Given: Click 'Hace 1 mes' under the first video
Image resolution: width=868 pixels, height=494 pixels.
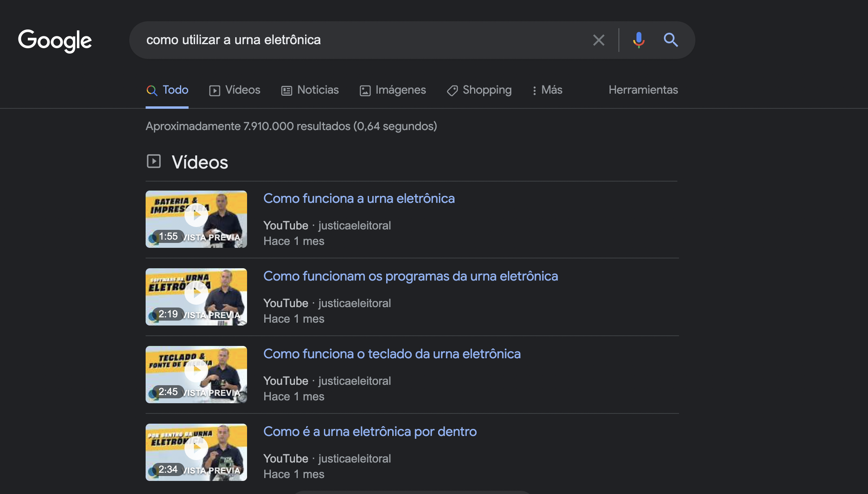Looking at the screenshot, I should point(294,241).
